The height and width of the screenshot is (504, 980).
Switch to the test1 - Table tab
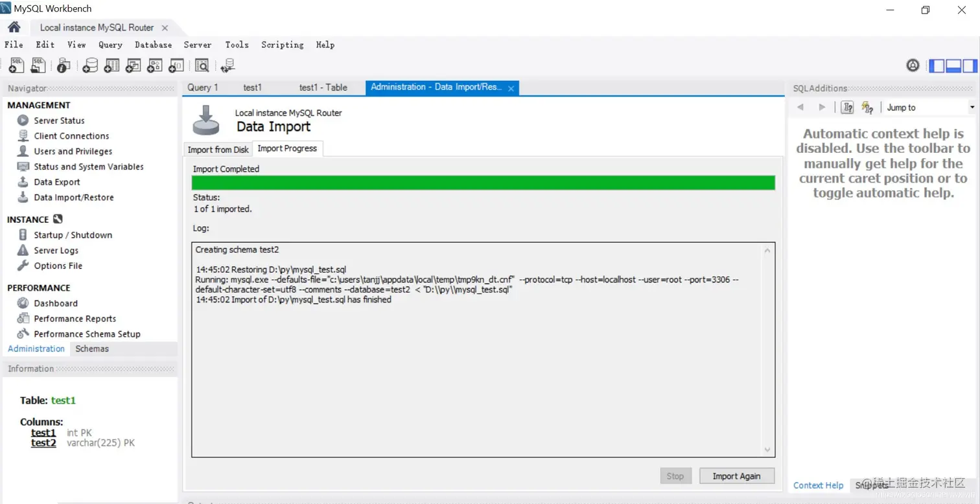click(x=323, y=87)
